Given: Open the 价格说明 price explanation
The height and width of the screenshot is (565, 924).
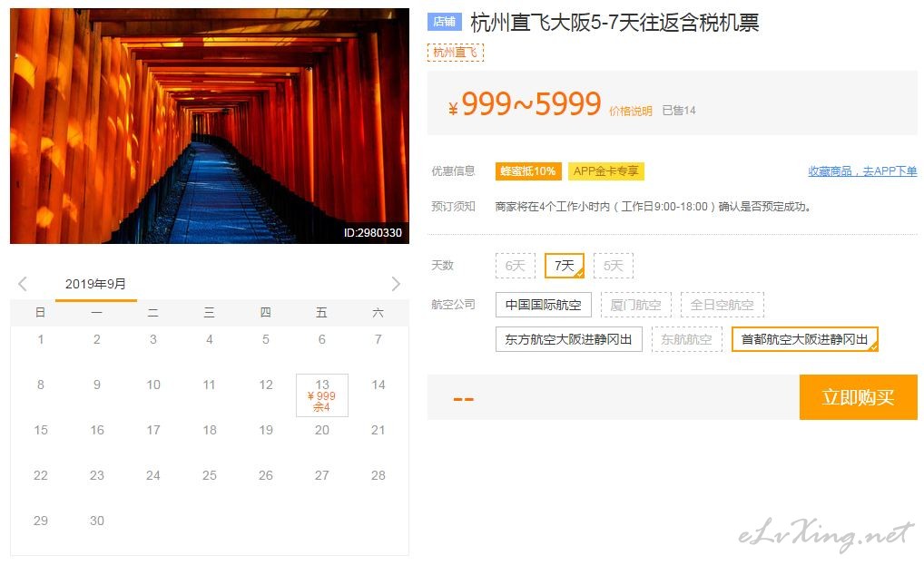Looking at the screenshot, I should (631, 112).
